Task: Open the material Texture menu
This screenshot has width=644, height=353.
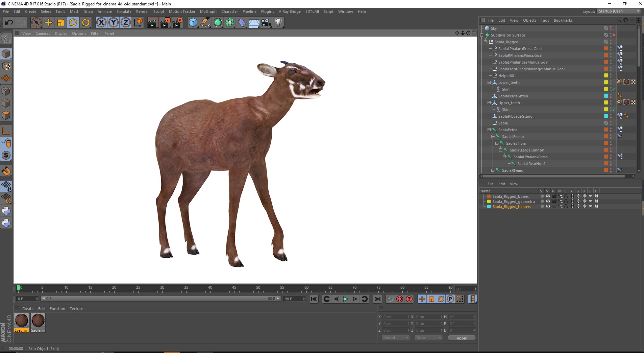Action: coord(76,309)
